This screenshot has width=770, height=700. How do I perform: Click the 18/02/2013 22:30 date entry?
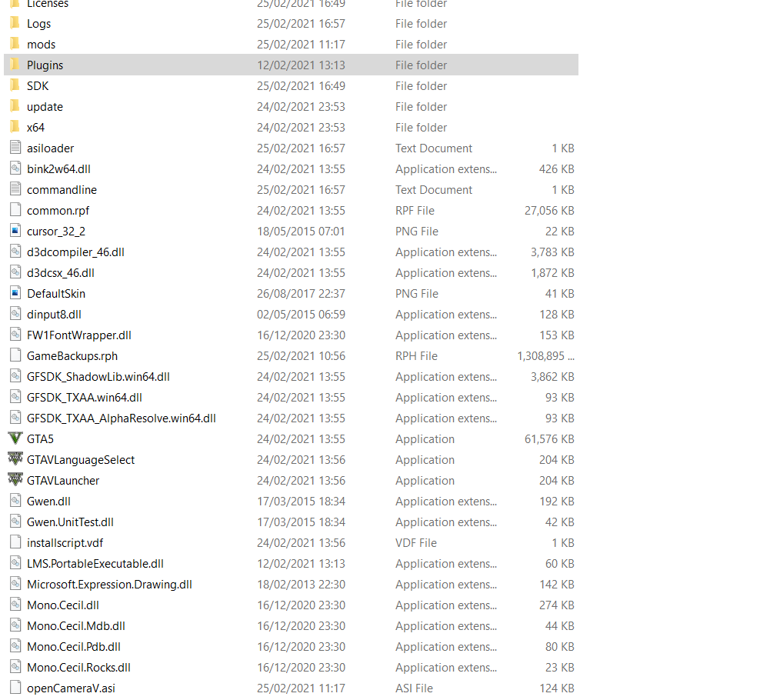301,585
